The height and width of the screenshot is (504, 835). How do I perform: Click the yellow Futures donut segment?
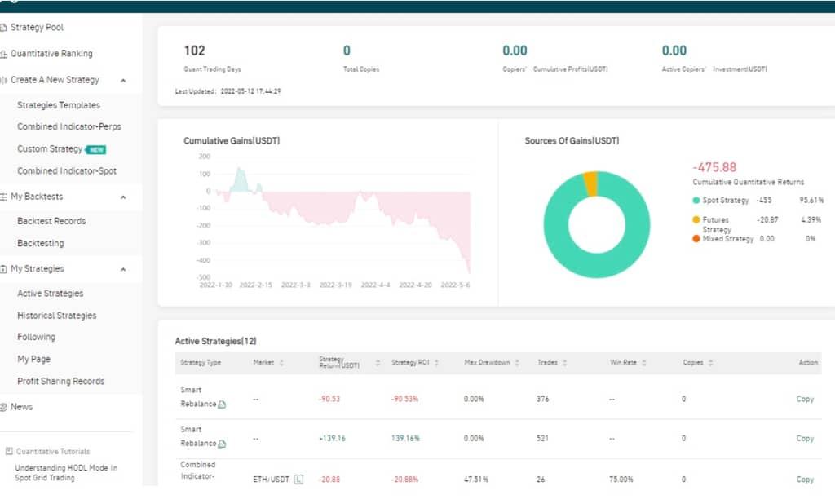[x=590, y=183]
